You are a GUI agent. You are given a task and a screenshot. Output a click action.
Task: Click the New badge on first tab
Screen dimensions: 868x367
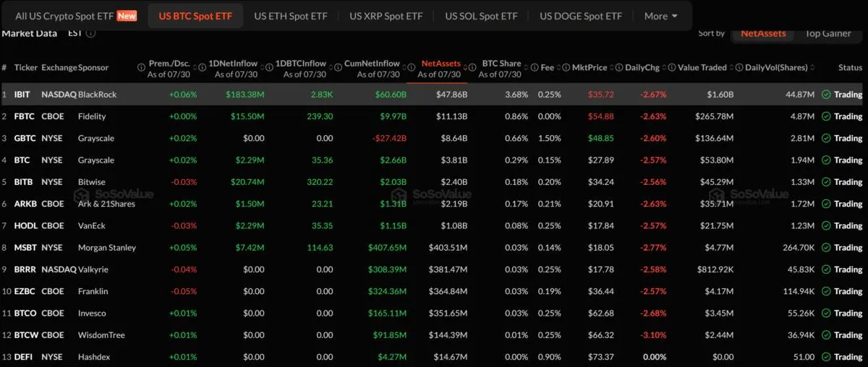click(127, 16)
